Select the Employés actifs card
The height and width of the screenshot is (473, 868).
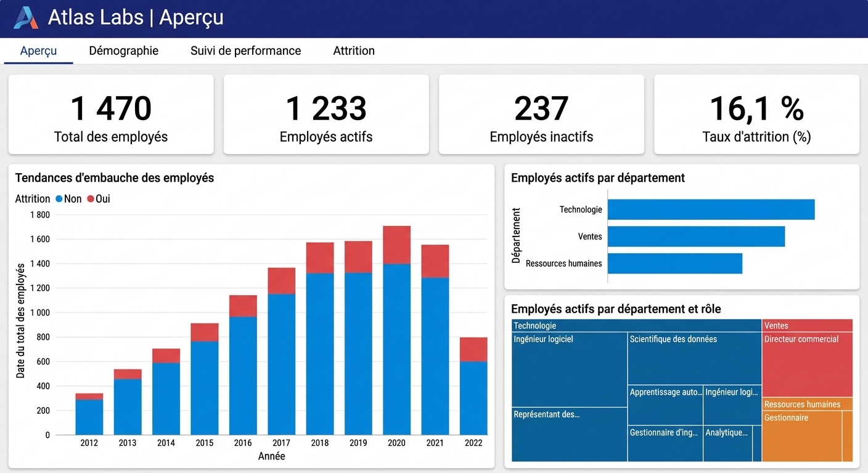[326, 115]
